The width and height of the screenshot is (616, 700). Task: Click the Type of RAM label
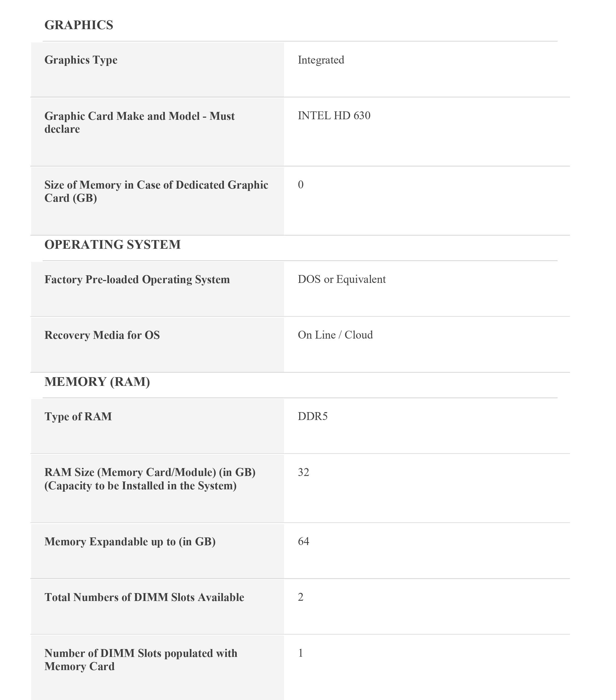pos(78,416)
